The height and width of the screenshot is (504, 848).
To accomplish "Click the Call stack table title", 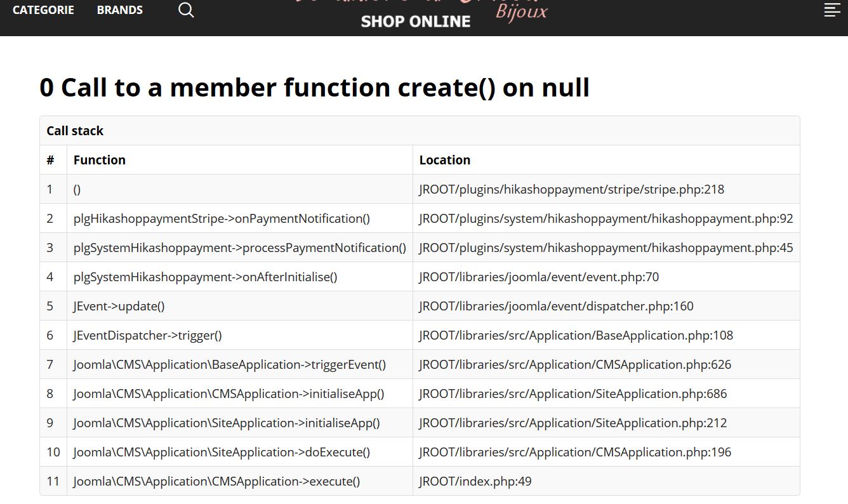I will click(75, 131).
